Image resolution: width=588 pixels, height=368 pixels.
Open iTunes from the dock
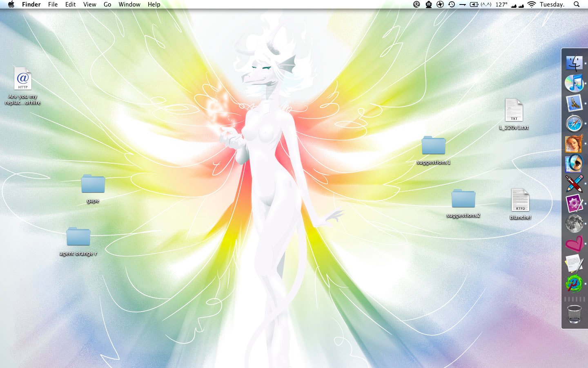pos(574,83)
